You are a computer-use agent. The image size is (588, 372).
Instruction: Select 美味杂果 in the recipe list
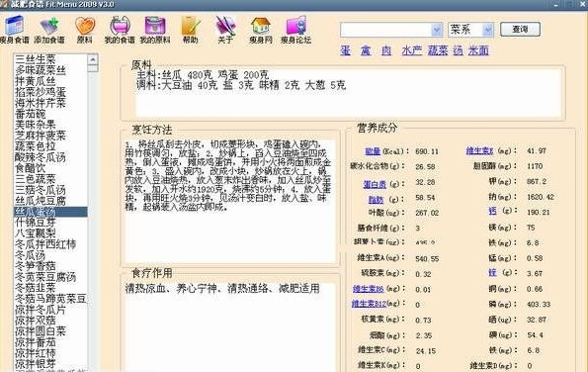[x=50, y=125]
